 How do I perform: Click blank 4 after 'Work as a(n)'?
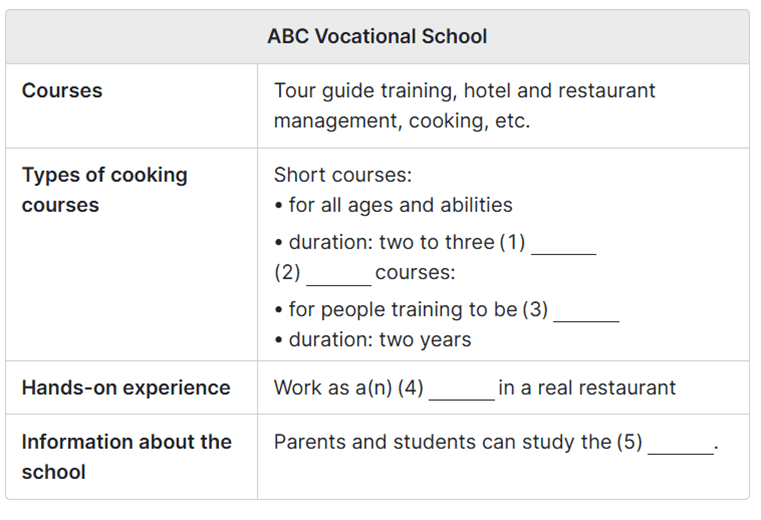[x=461, y=389]
